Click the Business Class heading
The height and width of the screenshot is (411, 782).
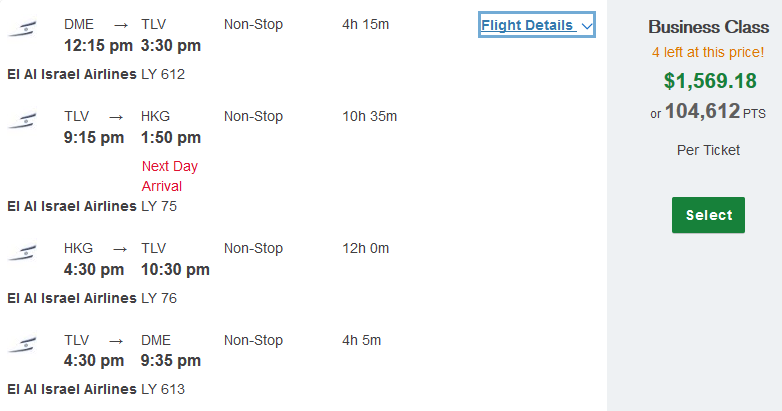point(709,27)
